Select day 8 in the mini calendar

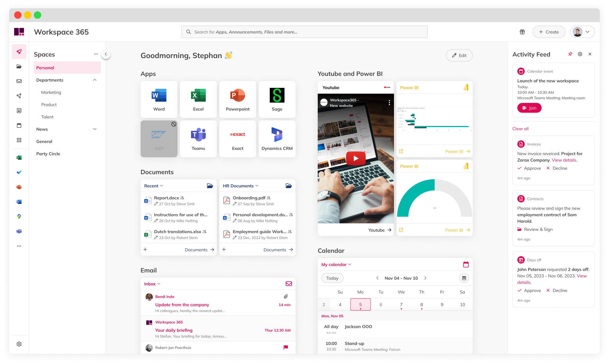click(421, 304)
